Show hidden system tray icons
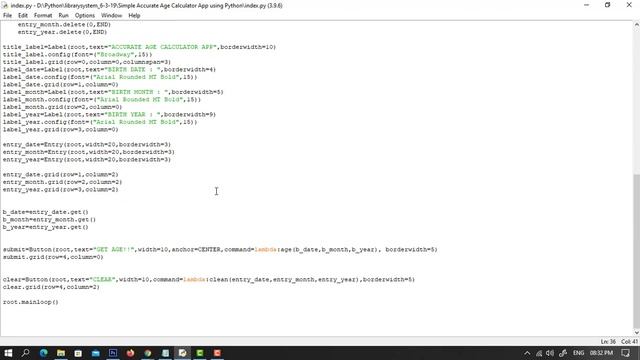This screenshot has height=360, width=640. tap(527, 353)
